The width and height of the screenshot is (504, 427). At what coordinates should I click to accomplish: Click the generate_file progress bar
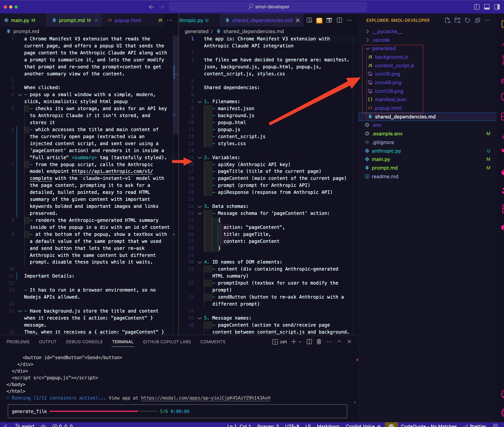click(x=103, y=411)
